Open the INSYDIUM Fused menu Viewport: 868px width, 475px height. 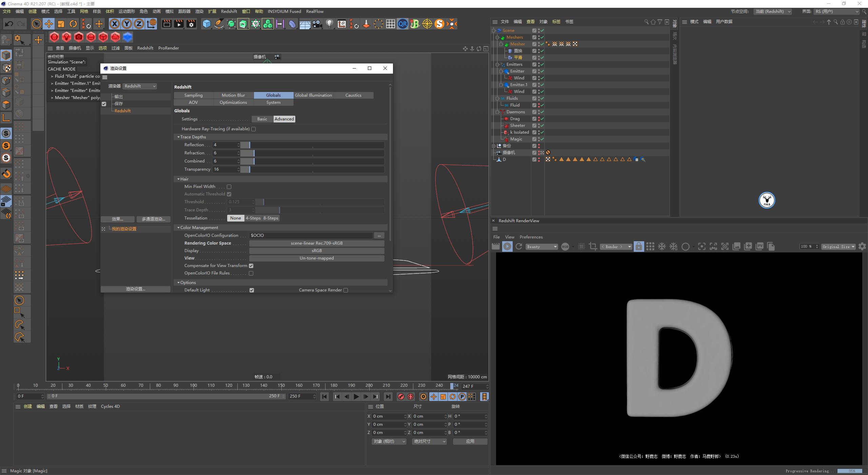tap(284, 11)
